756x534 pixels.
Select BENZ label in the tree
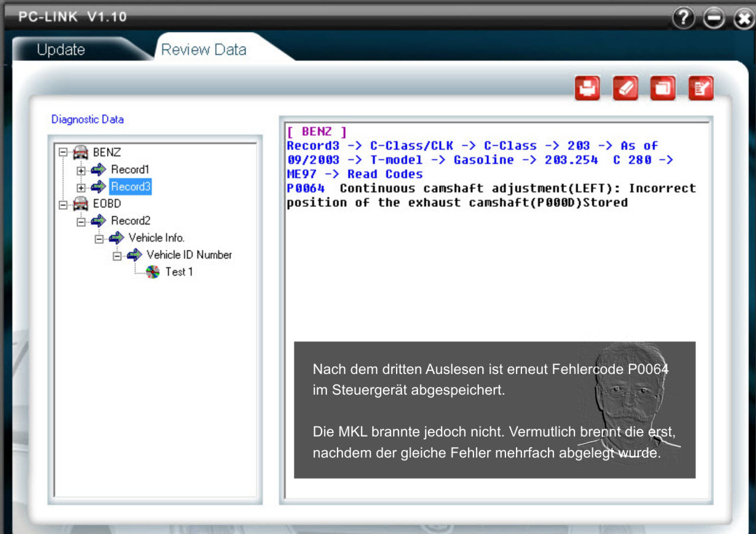pos(107,152)
